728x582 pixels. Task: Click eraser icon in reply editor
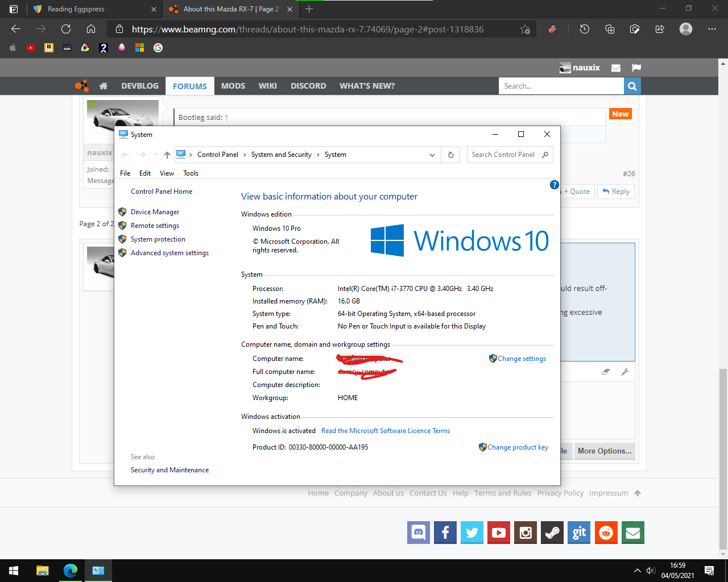(606, 372)
